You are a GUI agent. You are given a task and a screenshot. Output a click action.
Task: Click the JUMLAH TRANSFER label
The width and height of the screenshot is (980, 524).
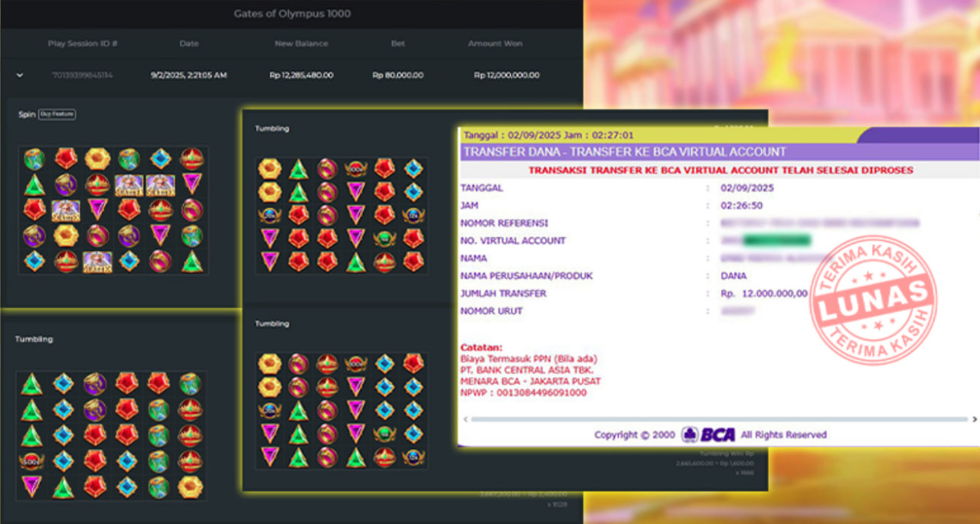tap(503, 293)
